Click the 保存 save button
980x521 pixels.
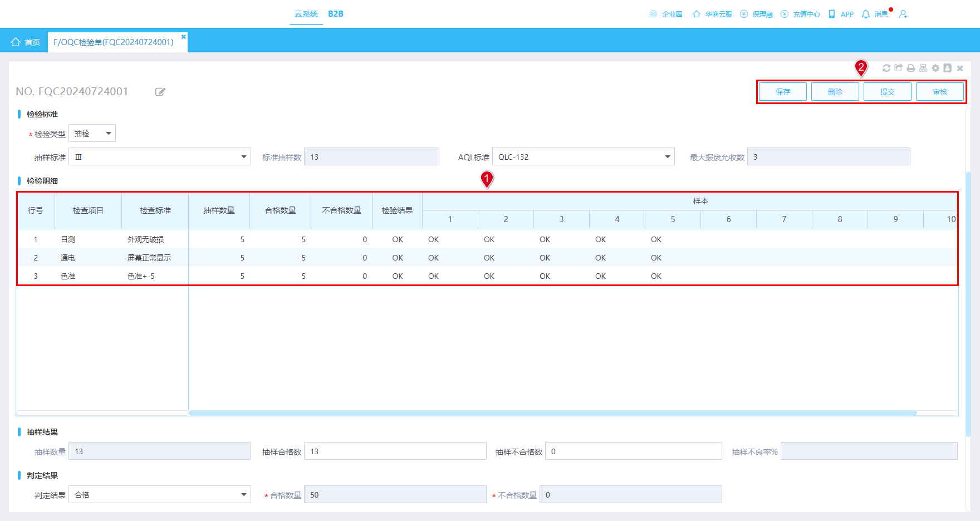[x=783, y=92]
